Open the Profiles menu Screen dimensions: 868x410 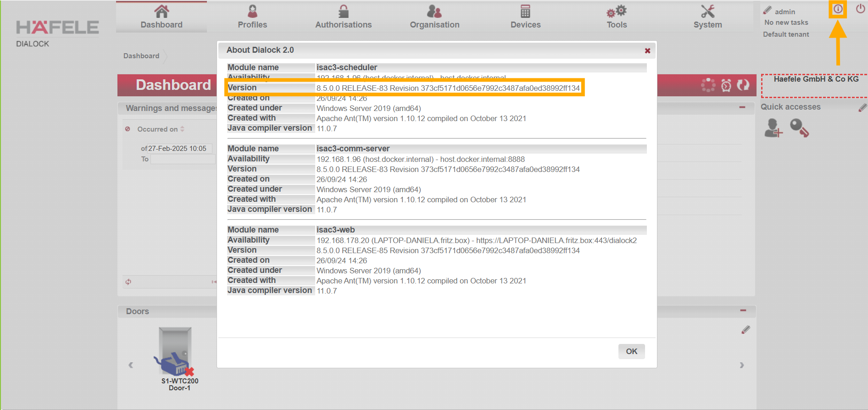tap(252, 17)
